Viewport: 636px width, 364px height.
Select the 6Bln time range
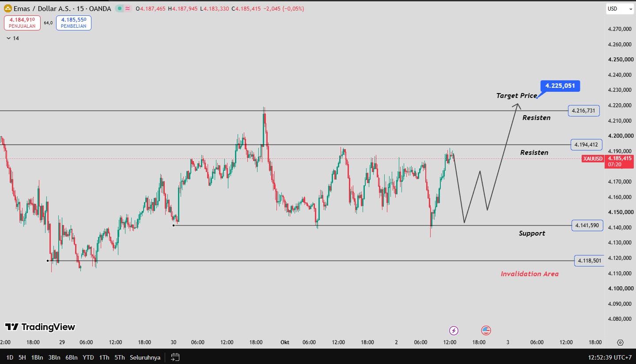72,357
